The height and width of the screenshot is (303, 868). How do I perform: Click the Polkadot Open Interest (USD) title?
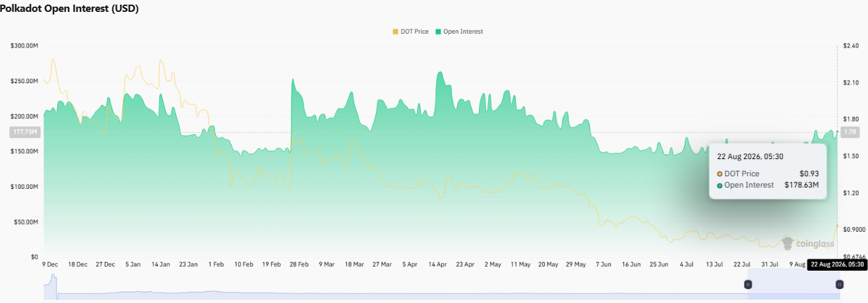point(69,9)
